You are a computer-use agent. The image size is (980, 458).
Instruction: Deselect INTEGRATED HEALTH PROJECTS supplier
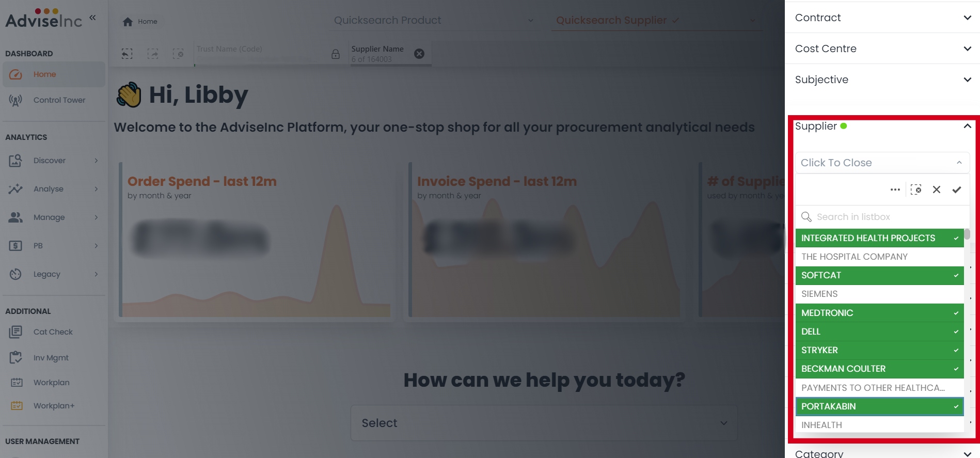coord(879,238)
